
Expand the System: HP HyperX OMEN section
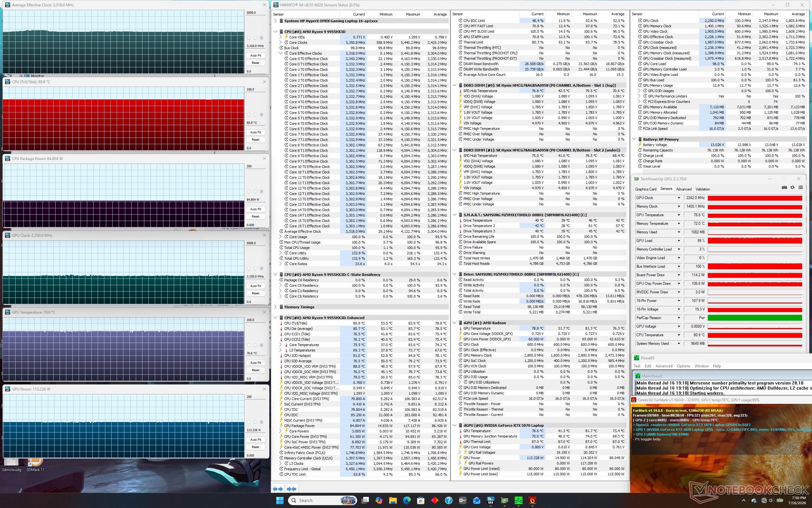(x=275, y=21)
